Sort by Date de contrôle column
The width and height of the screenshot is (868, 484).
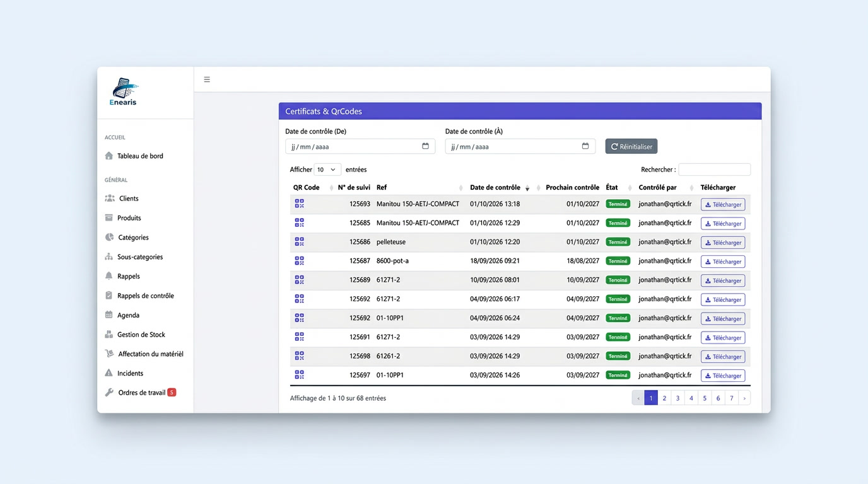click(x=500, y=187)
